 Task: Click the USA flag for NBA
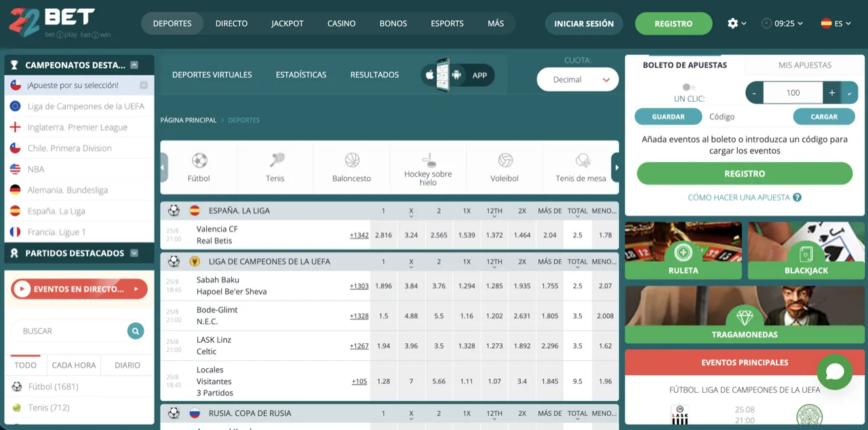tap(15, 169)
